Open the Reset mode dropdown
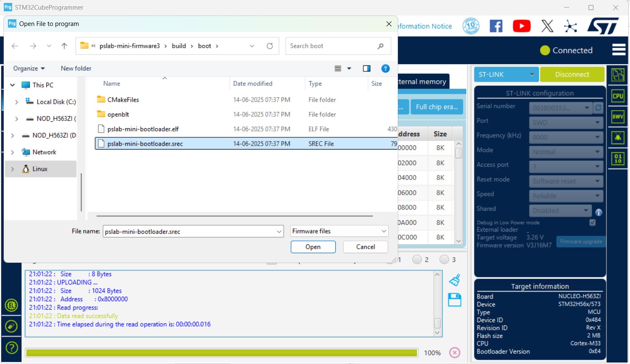This screenshot has width=630, height=364. coord(566,181)
